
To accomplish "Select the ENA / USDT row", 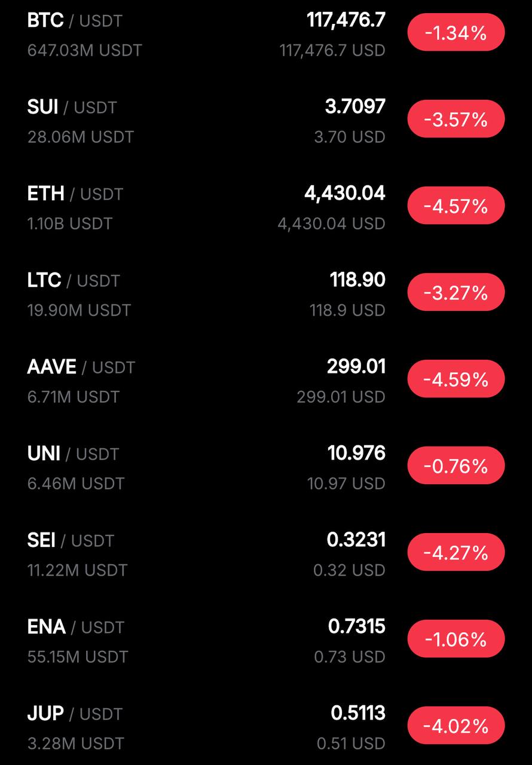I will click(266, 641).
